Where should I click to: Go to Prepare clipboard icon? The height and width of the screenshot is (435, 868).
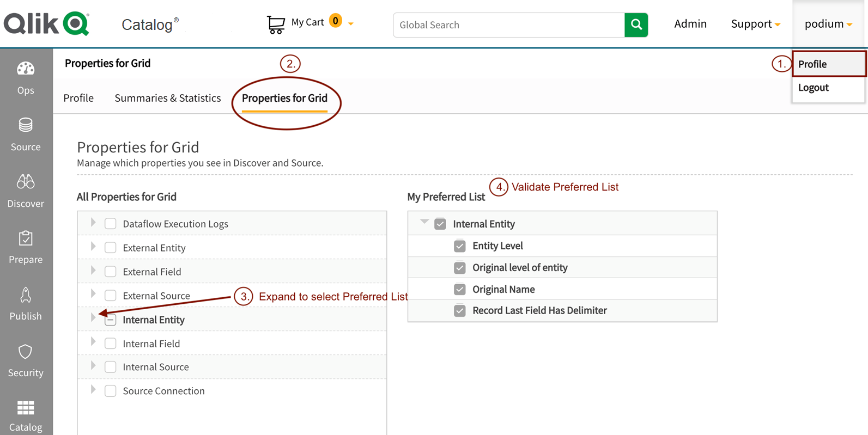(26, 238)
